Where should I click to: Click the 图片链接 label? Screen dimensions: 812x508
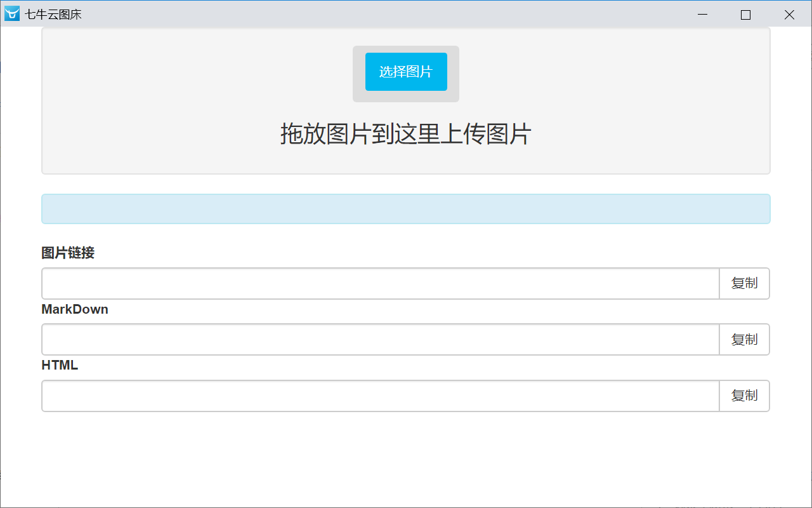[x=68, y=253]
